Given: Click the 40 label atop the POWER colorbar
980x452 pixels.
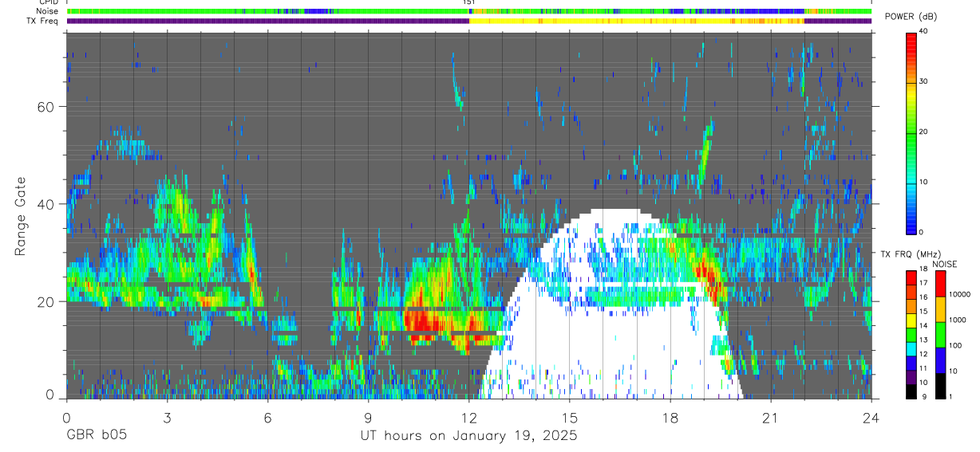Looking at the screenshot, I should pyautogui.click(x=924, y=32).
